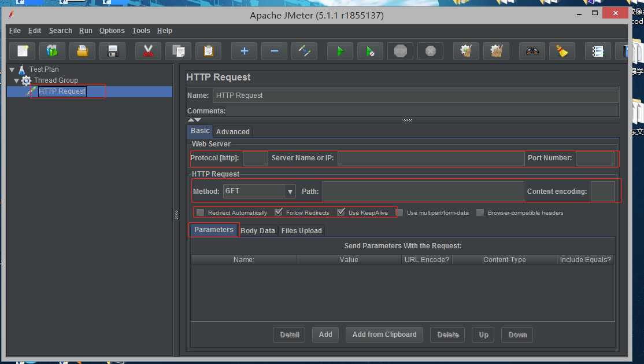Clear results with the single broom icon
The image size is (644, 364).
[x=466, y=51]
